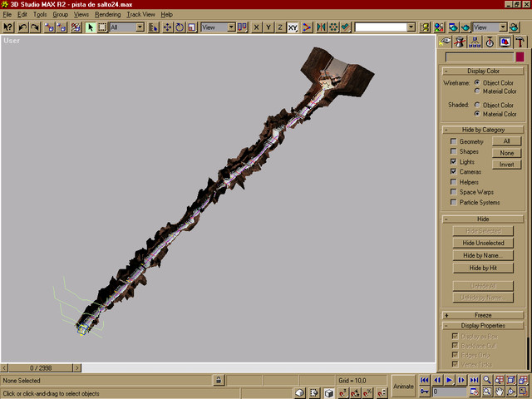Open the Motion command panel tab
The width and height of the screenshot is (532, 399).
click(x=490, y=42)
